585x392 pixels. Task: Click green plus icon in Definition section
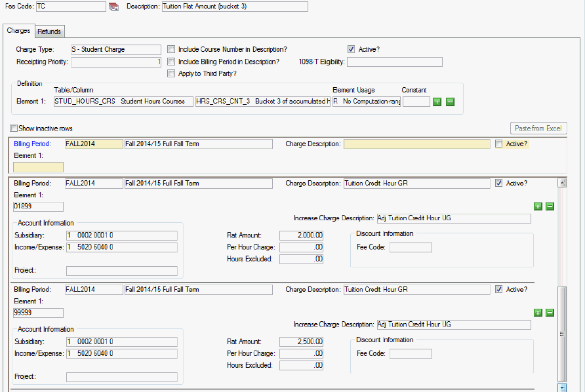437,102
